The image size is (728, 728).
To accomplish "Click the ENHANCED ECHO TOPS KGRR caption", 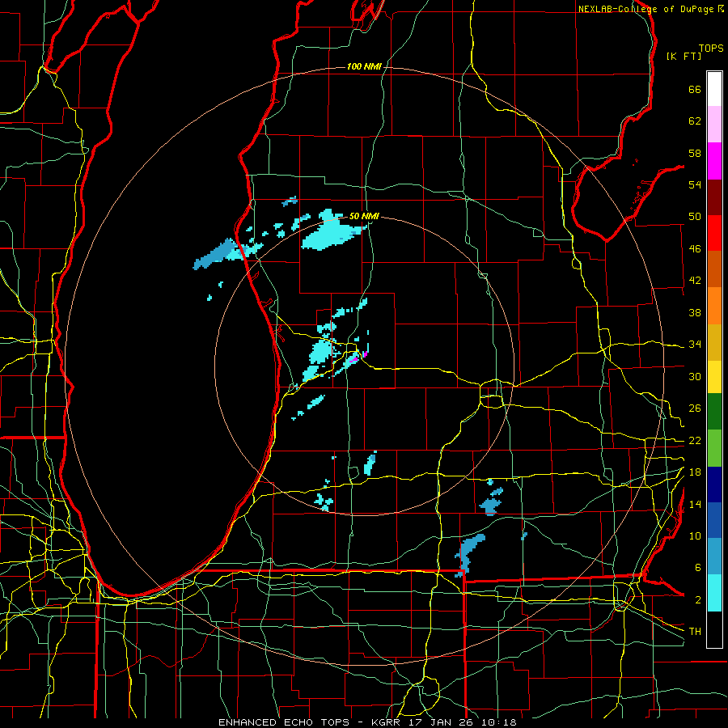I will [x=367, y=722].
